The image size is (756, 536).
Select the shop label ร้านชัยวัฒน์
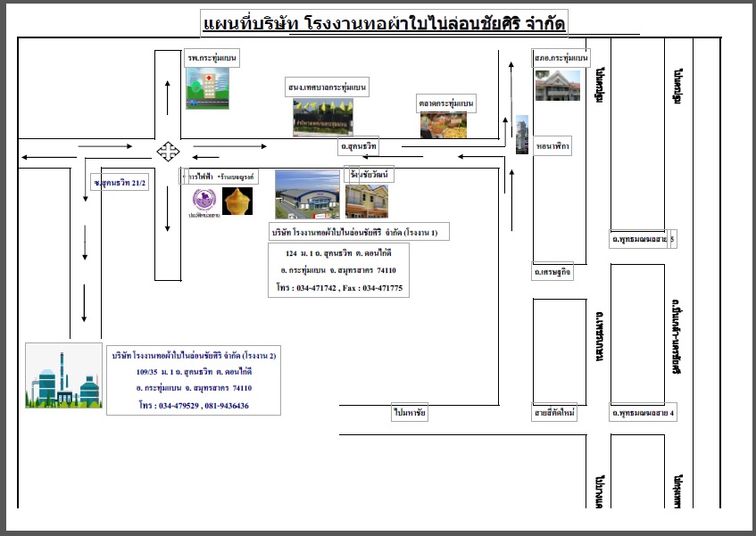[370, 174]
